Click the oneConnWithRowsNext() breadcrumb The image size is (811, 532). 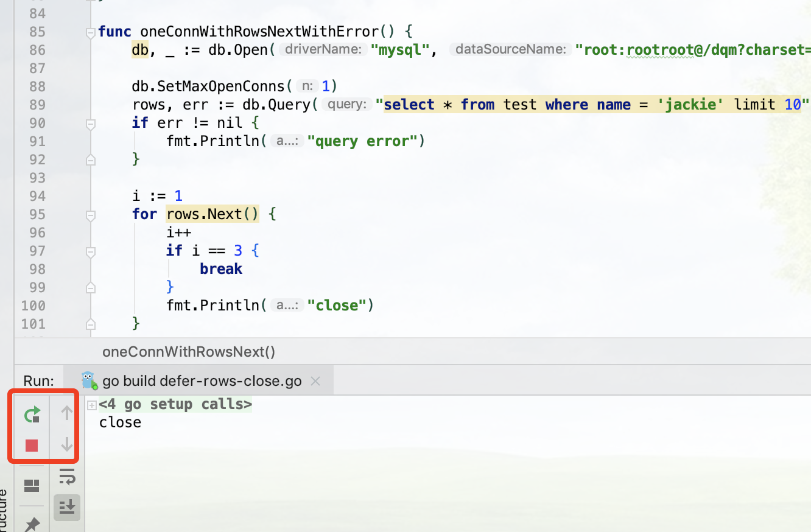(x=189, y=352)
